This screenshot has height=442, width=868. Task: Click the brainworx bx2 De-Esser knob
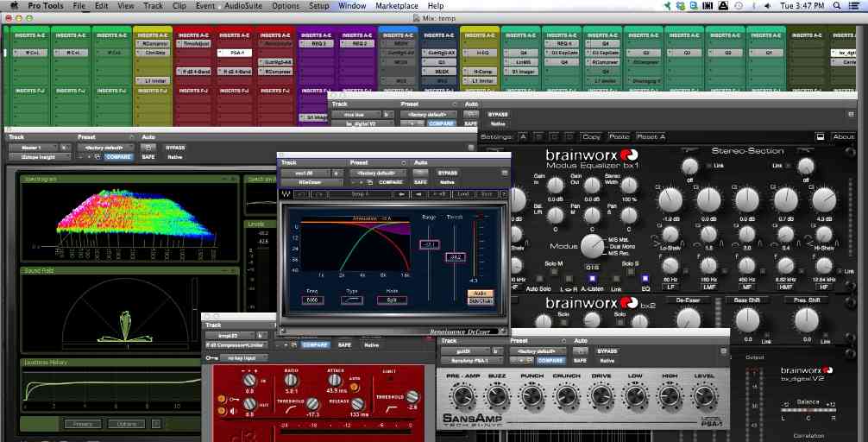[x=689, y=319]
